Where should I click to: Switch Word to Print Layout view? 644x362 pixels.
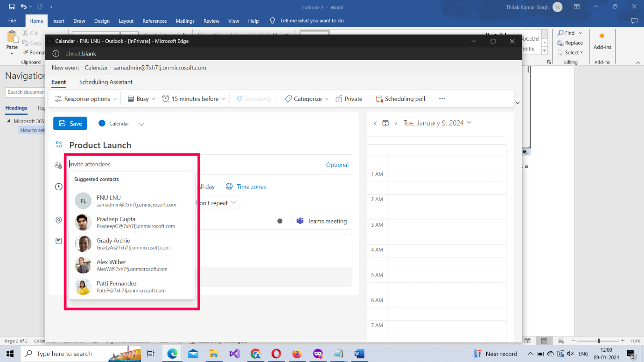click(544, 341)
